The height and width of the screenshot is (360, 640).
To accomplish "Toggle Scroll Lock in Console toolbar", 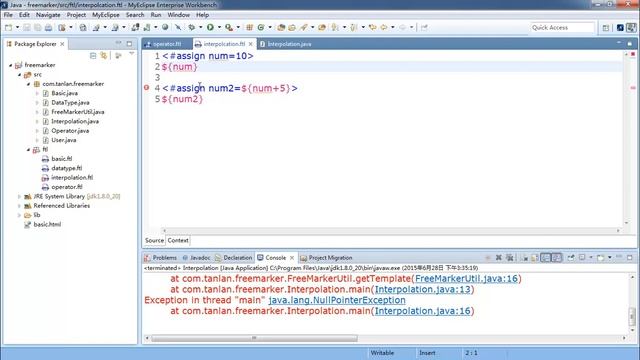I will point(535,258).
